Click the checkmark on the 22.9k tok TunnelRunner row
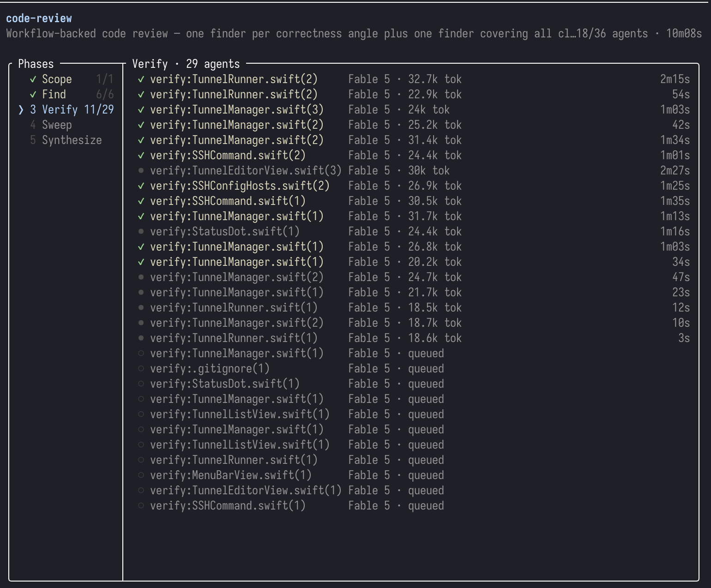Screen dimensions: 711x588 (x=141, y=95)
